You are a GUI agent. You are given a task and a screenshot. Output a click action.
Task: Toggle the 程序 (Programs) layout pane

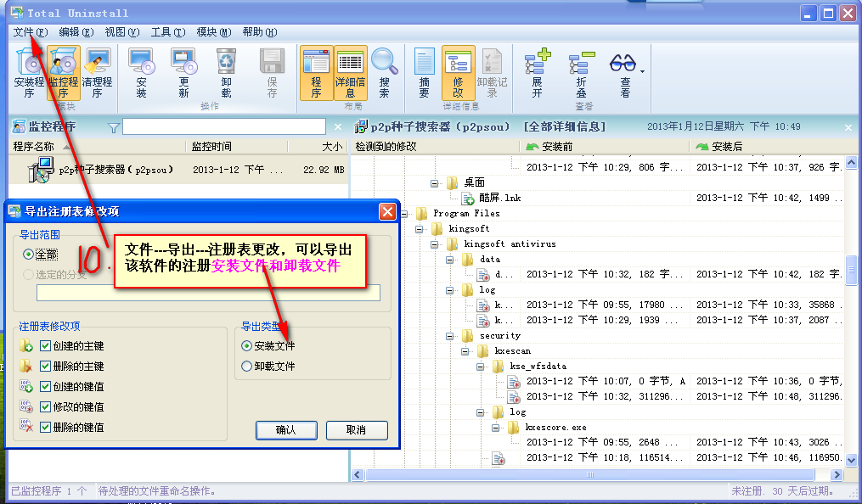tap(316, 72)
